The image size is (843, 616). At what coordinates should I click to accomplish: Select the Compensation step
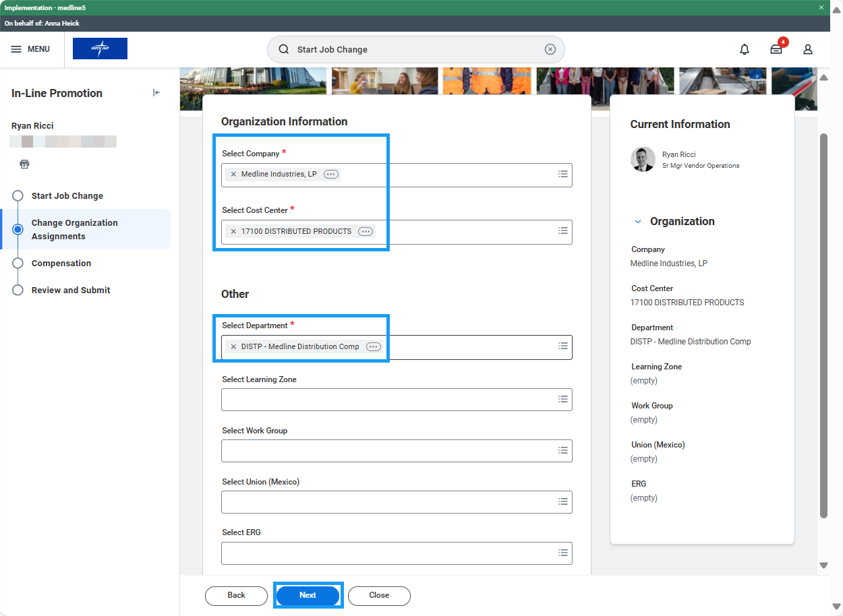61,263
